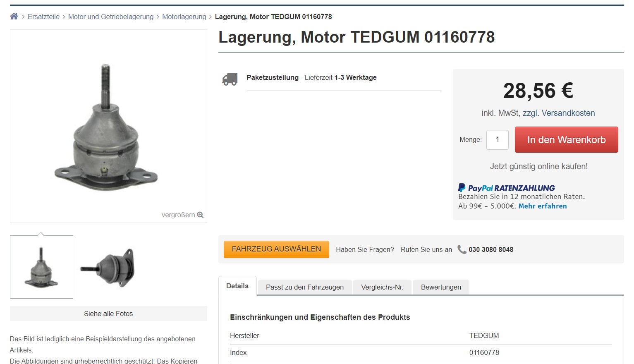
Task: Open the zzgl. Versandkosten link
Action: (559, 113)
